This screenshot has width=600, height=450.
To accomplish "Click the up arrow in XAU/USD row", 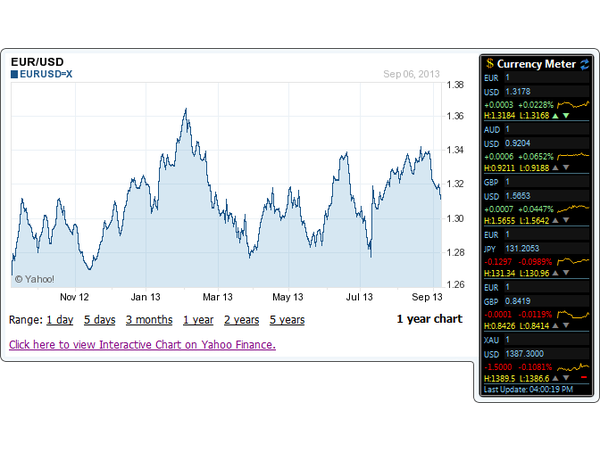I will (556, 378).
